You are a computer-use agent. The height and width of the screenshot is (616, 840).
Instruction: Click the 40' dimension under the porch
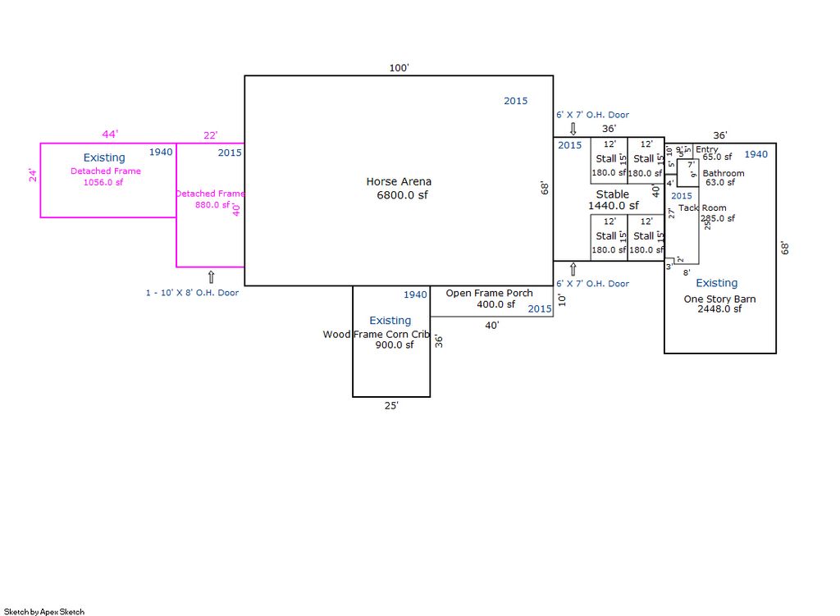point(491,326)
